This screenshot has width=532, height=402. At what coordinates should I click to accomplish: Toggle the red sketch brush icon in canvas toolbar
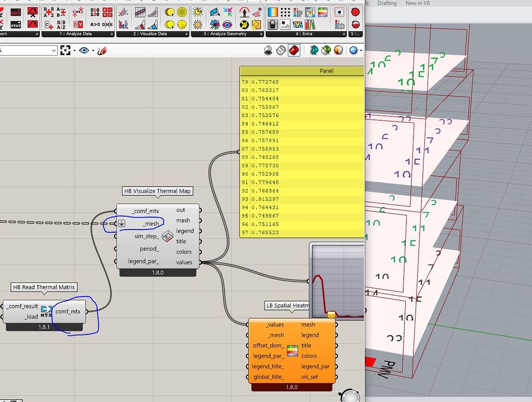pyautogui.click(x=102, y=50)
